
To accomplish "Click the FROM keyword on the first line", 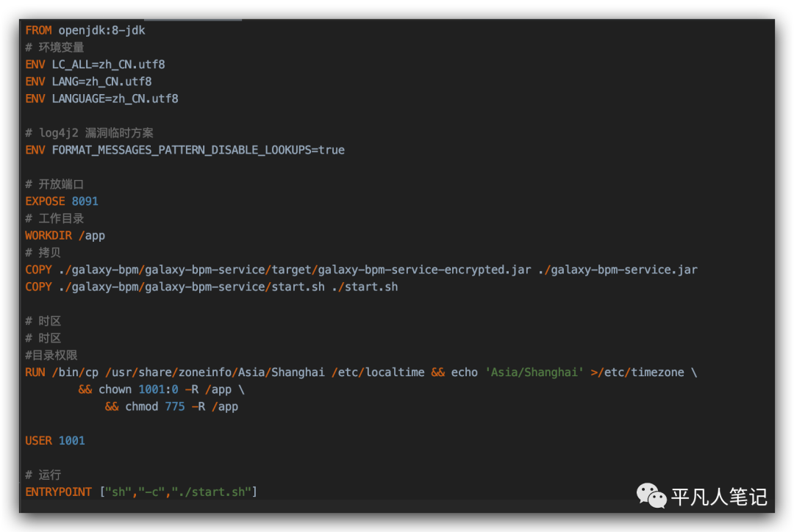I will click(38, 30).
